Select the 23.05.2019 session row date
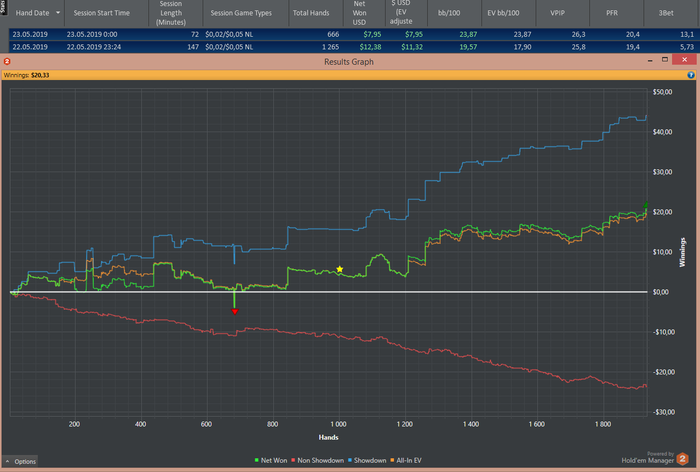Image resolution: width=700 pixels, height=472 pixels. click(x=30, y=34)
